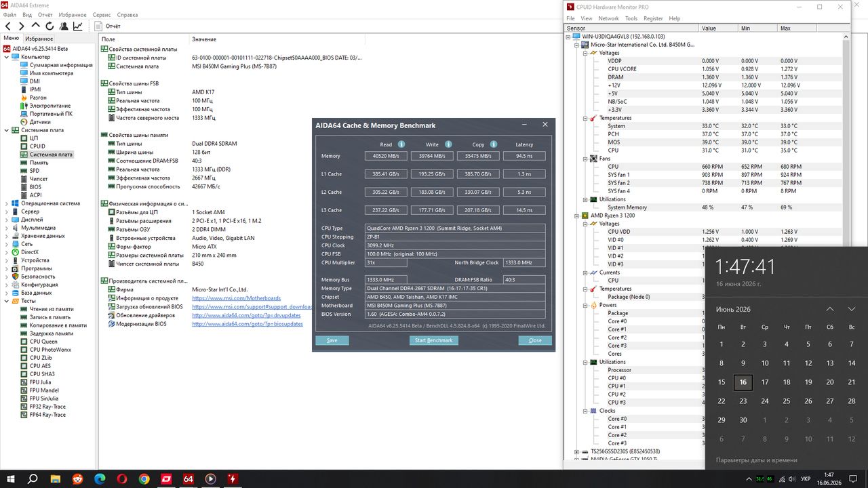Open the Tools menu in HWMonitor
This screenshot has height=488, width=868.
coord(631,18)
